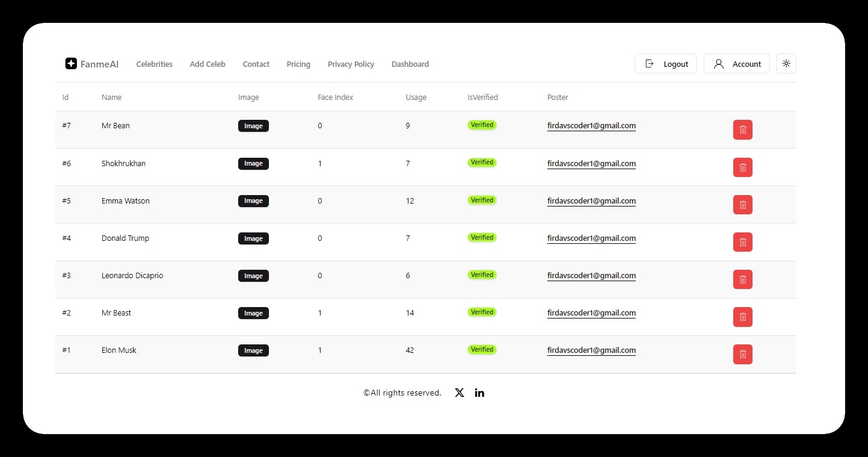Viewport: 868px width, 457px height.
Task: Click poster email for Donald Trump
Action: pos(591,238)
